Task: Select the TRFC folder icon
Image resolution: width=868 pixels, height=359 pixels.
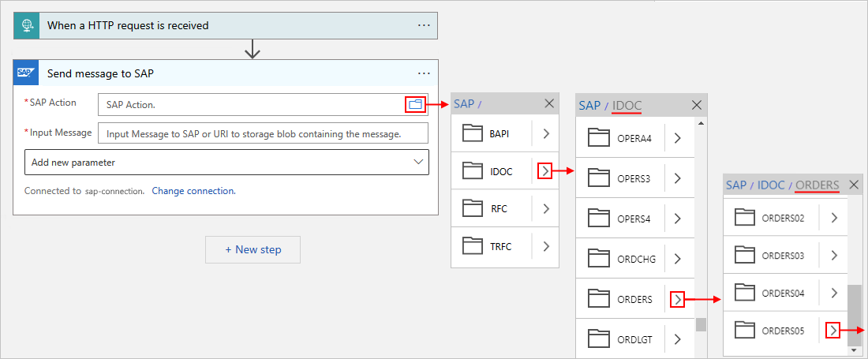Action: [473, 246]
